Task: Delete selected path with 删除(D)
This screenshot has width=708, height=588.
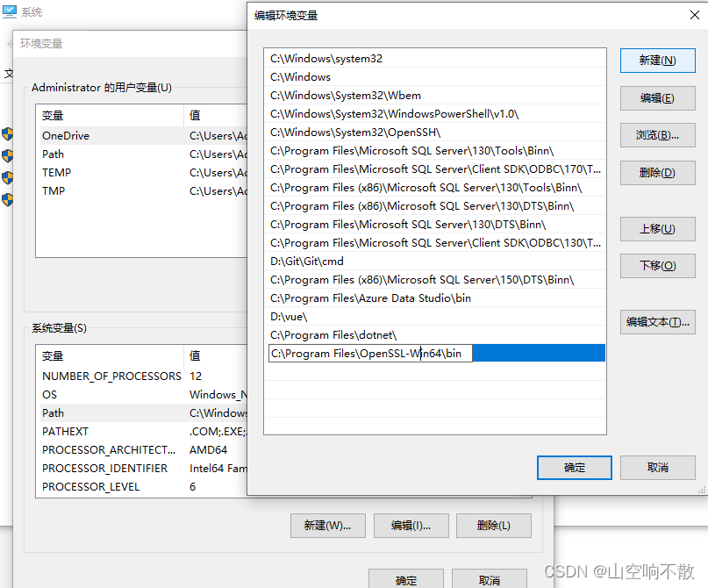Action: click(x=657, y=173)
